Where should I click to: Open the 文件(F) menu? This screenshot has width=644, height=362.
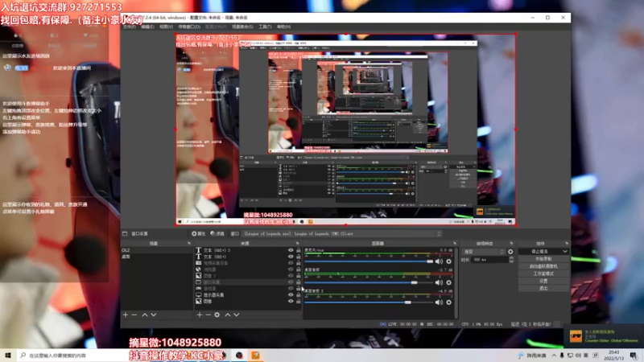[130, 27]
